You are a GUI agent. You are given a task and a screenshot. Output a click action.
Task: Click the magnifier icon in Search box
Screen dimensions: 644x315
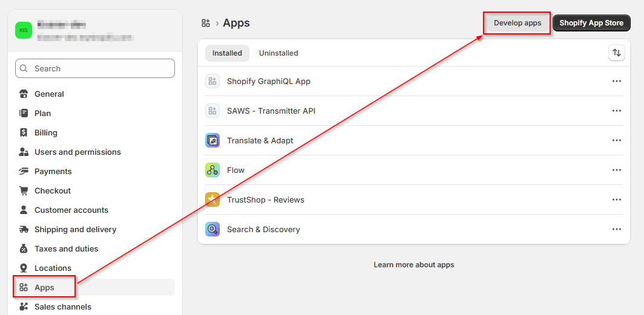pyautogui.click(x=24, y=68)
